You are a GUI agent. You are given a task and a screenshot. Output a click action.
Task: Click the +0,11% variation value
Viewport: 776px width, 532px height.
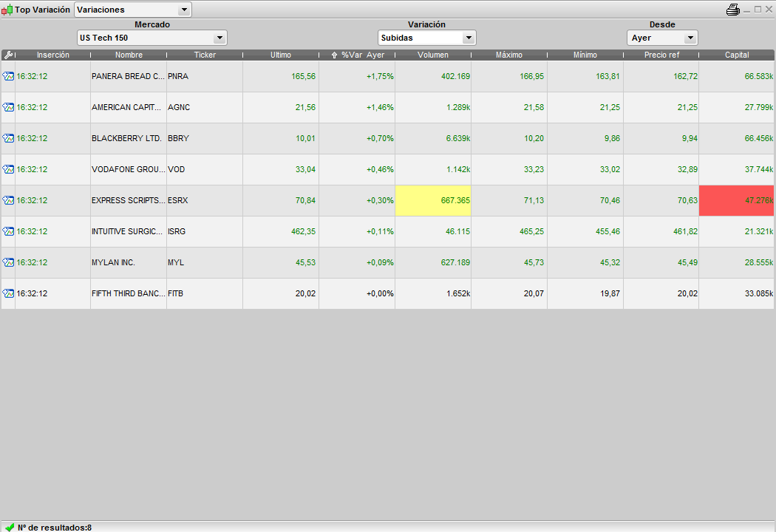(380, 231)
